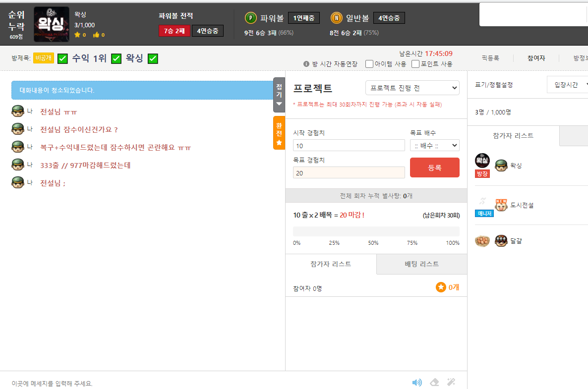The image size is (588, 389).
Task: Click 달걀's sunglasses avatar
Action: pyautogui.click(x=501, y=241)
